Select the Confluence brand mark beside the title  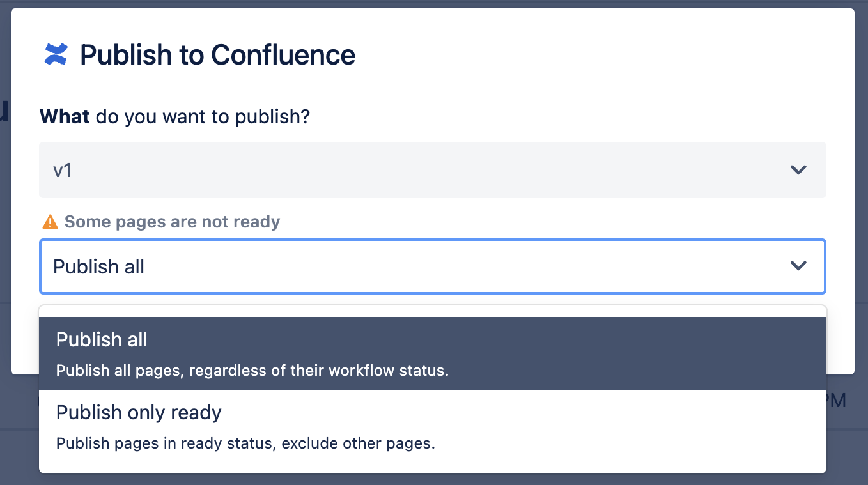click(55, 54)
